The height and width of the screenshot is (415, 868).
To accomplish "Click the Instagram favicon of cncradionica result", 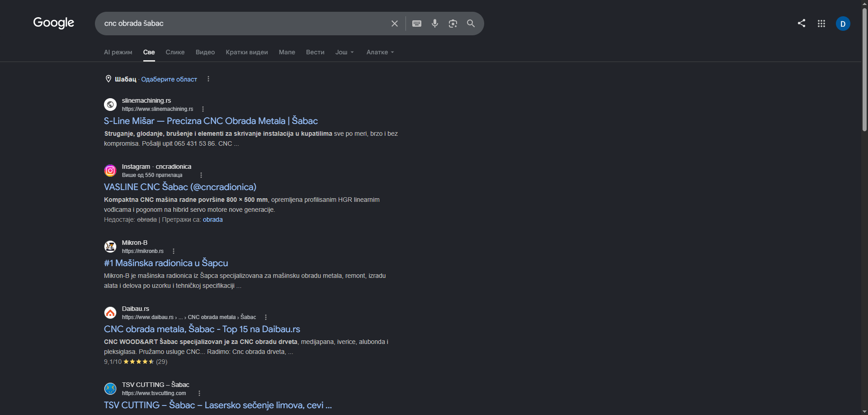I will click(x=110, y=171).
